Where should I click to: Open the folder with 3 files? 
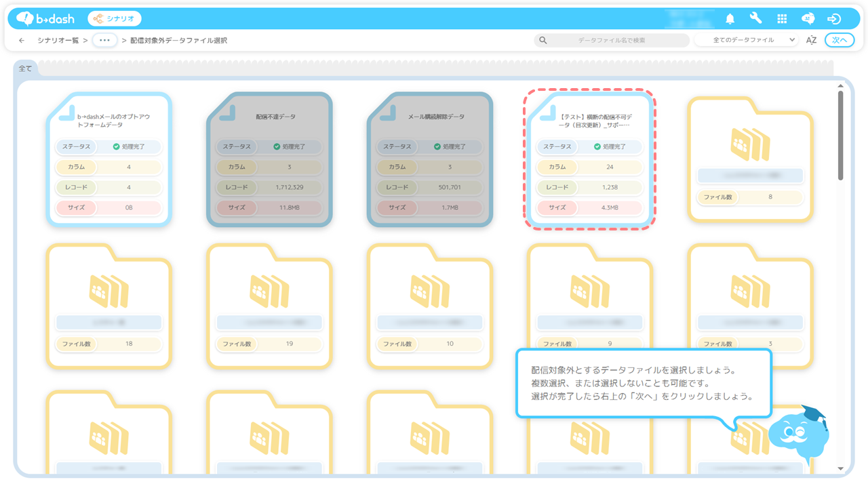tap(750, 306)
